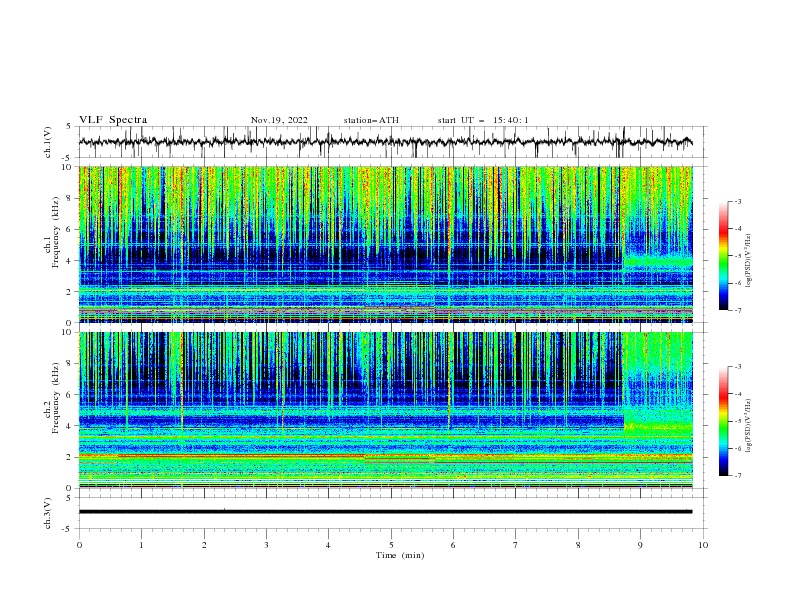This screenshot has height=612, width=792.
Task: Click the "-3" label on ch.1 color bar
Action: click(737, 201)
